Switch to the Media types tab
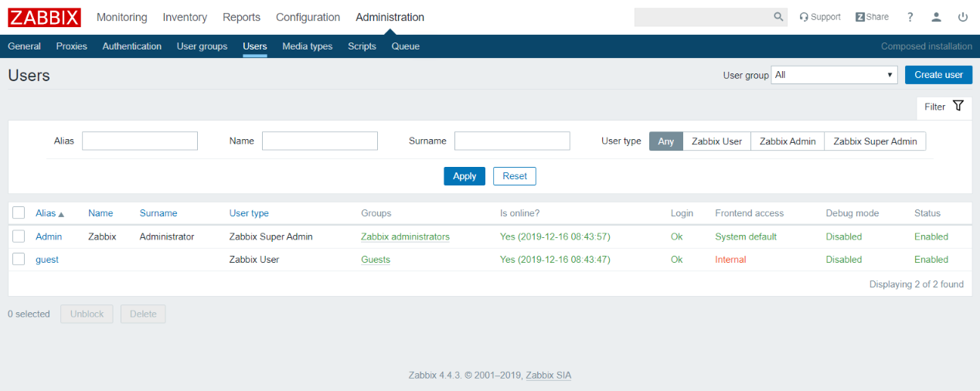 point(307,46)
